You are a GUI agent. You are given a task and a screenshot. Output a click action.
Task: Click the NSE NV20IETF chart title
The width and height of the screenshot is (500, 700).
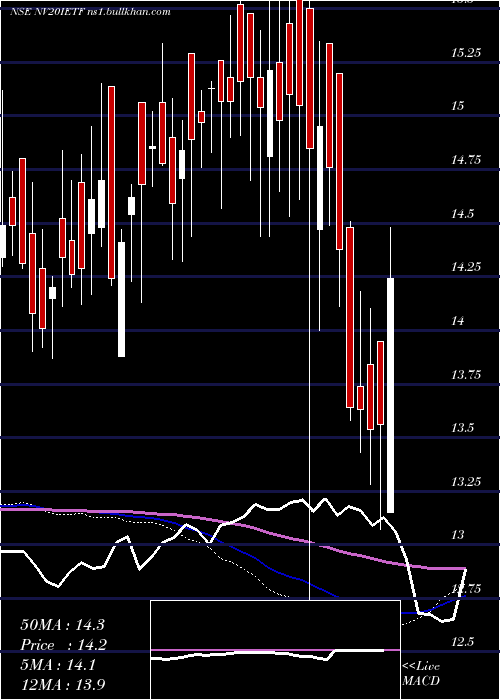pos(90,11)
